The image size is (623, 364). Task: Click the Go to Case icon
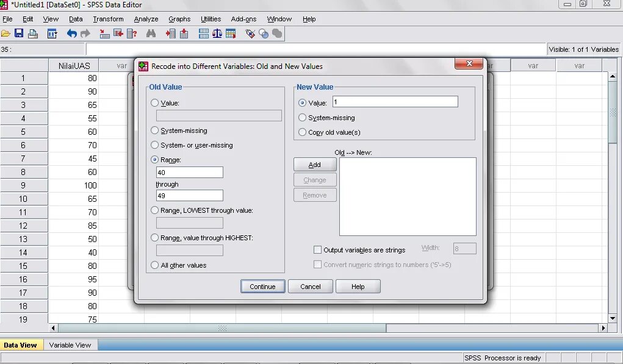click(104, 34)
